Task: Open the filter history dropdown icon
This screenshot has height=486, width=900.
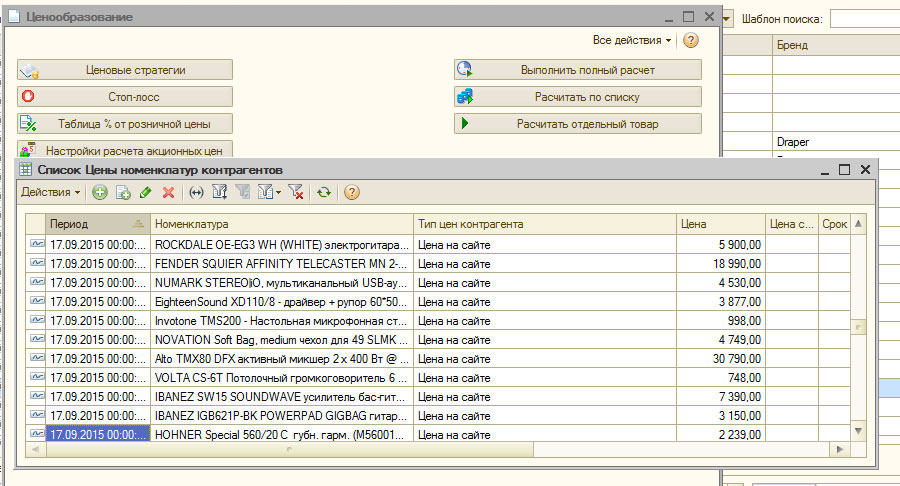Action: point(269,192)
